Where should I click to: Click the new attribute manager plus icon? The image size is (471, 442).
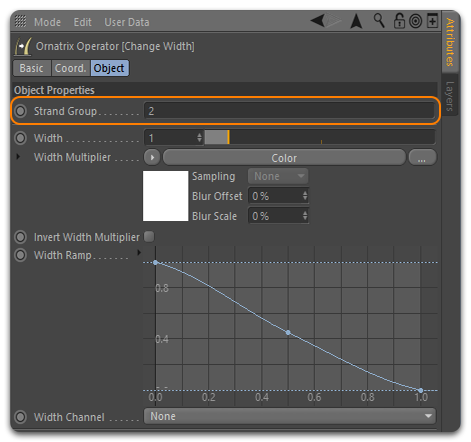(x=432, y=21)
